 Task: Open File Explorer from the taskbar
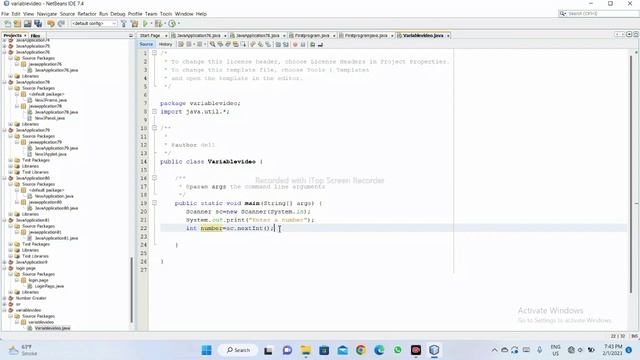pos(306,350)
